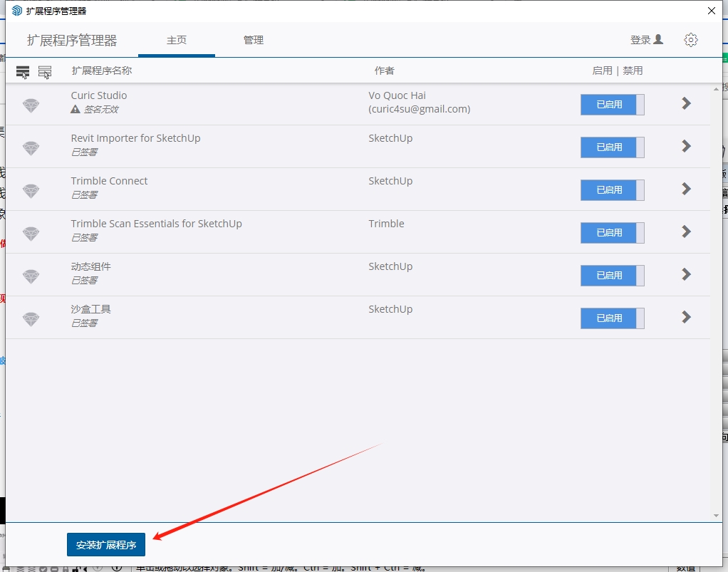Select the 动态组件 extension name
The height and width of the screenshot is (572, 728).
tap(91, 266)
